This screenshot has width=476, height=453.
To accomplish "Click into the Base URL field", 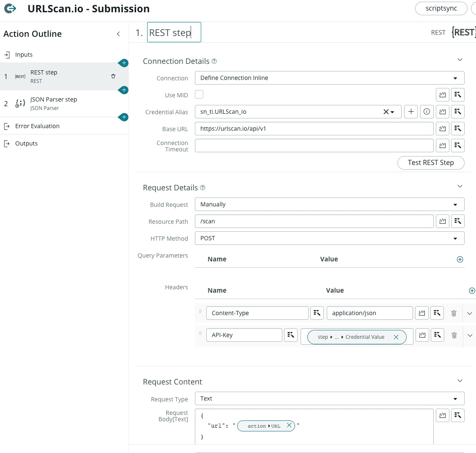I will click(x=314, y=129).
